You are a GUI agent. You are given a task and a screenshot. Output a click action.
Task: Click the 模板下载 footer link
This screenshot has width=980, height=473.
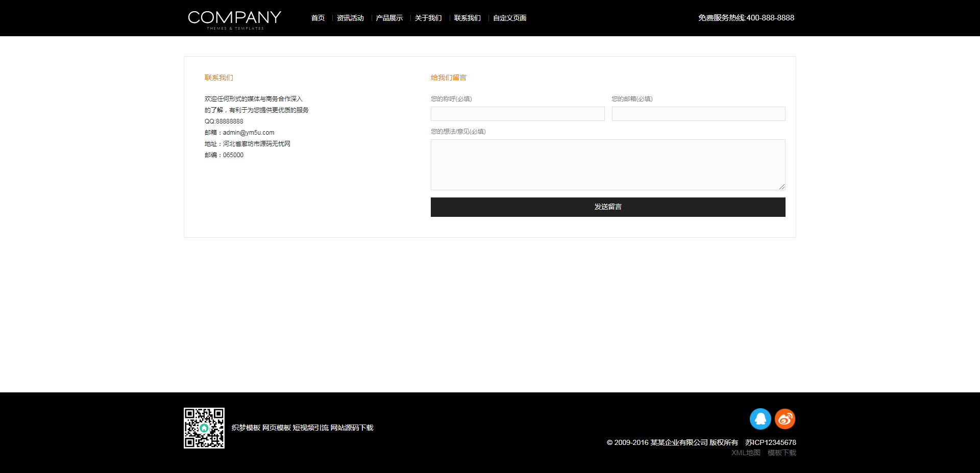(x=782, y=453)
